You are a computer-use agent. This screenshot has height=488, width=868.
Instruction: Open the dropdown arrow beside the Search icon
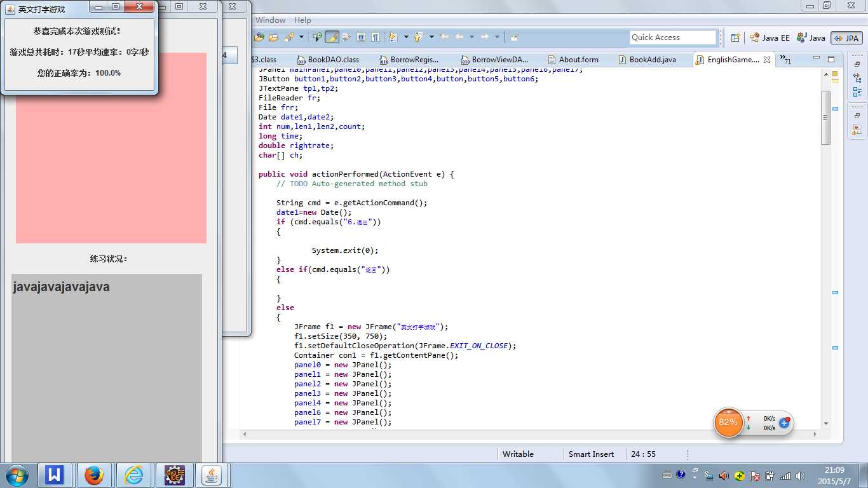301,37
